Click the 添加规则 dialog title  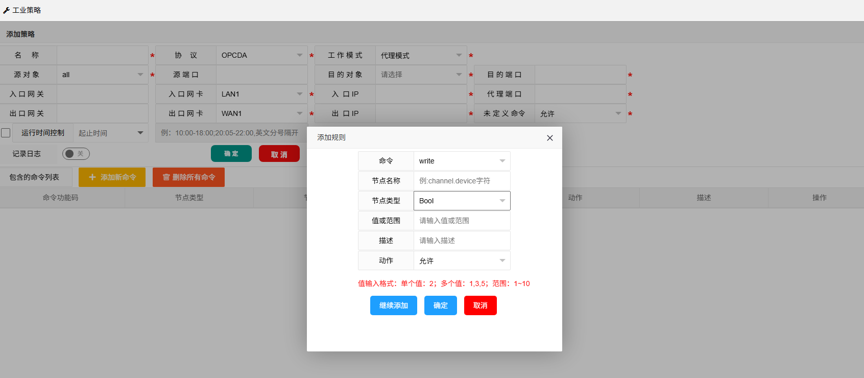(x=331, y=138)
